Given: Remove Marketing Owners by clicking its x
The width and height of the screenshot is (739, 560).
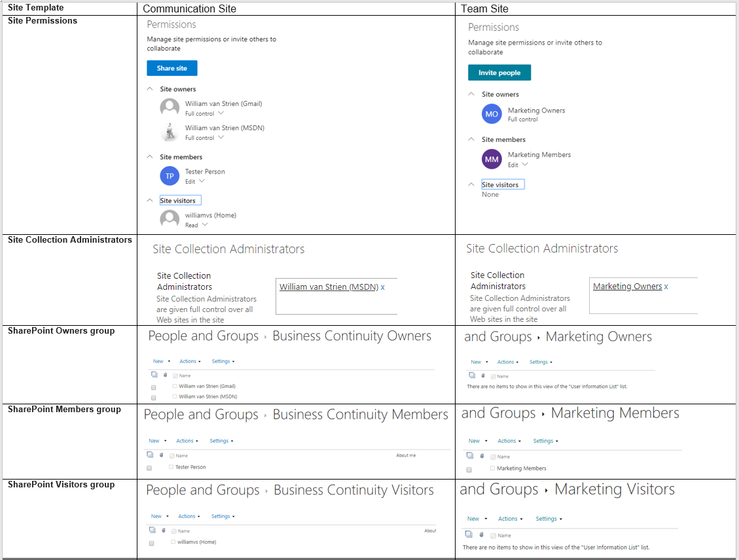Looking at the screenshot, I should (666, 287).
